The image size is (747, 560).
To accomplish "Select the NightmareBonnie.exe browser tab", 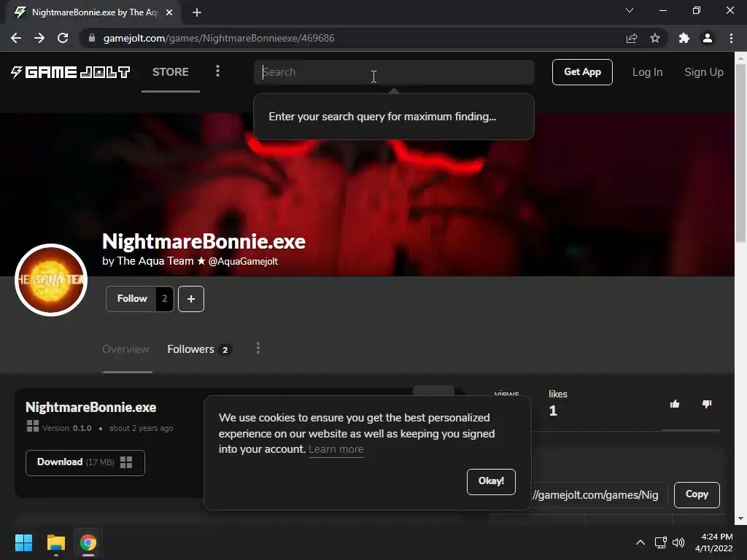I will click(x=93, y=12).
